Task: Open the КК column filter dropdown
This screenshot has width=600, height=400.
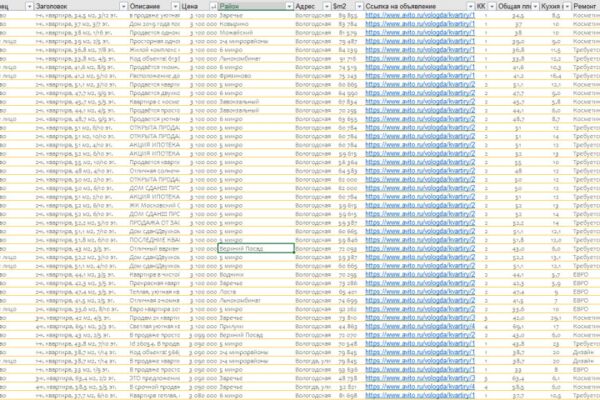Action: pyautogui.click(x=492, y=6)
